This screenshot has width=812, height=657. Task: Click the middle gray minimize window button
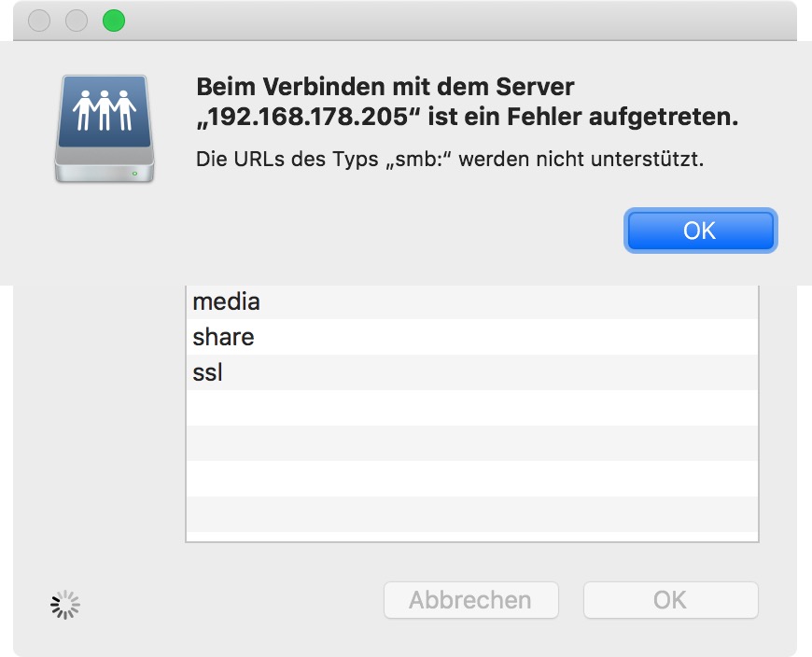click(76, 21)
